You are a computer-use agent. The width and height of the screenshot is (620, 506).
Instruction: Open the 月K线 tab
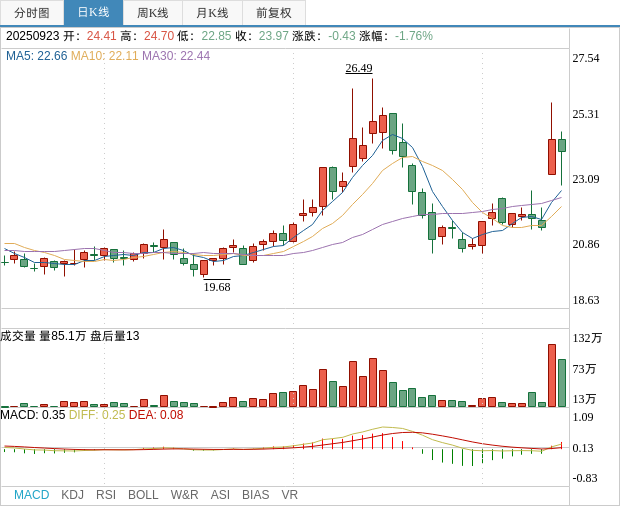click(x=212, y=13)
